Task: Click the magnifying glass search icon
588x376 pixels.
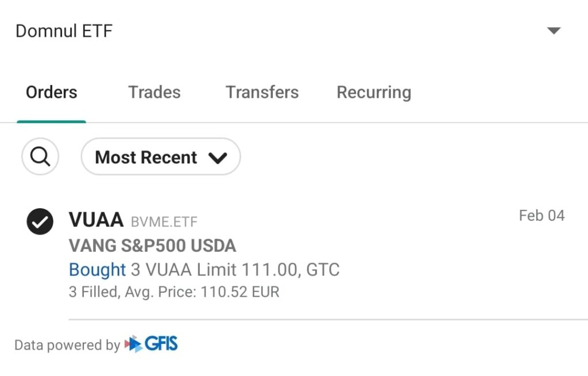Action: point(40,156)
